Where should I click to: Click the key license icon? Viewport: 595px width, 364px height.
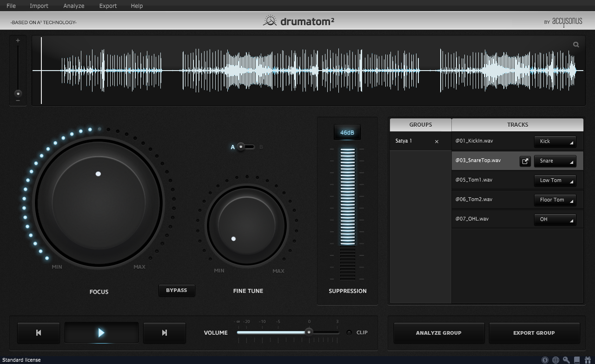click(566, 360)
